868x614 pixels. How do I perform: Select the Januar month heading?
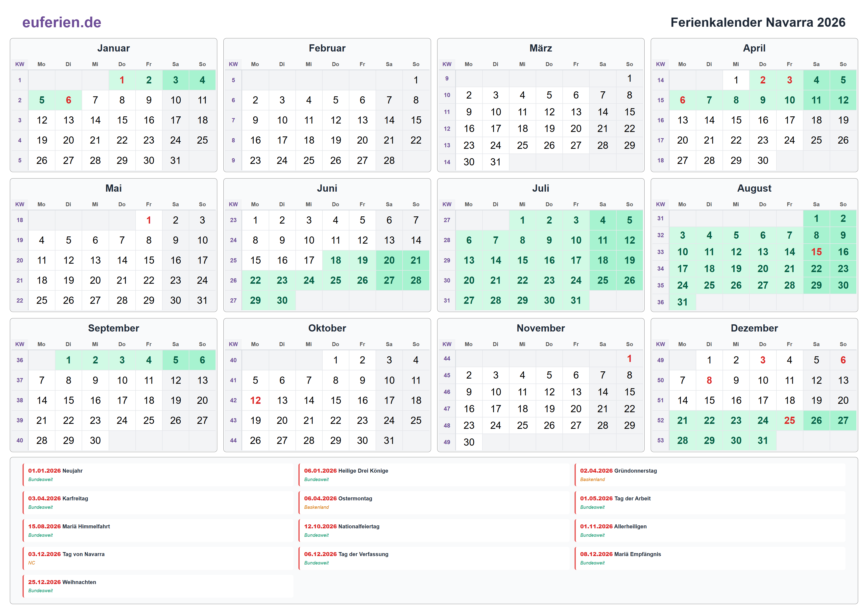(113, 48)
